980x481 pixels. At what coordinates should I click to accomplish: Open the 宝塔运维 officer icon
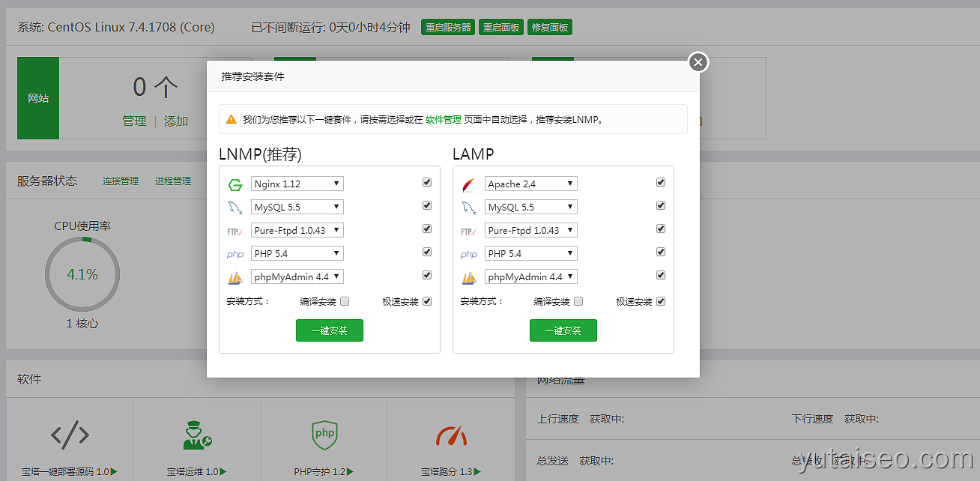[x=198, y=435]
